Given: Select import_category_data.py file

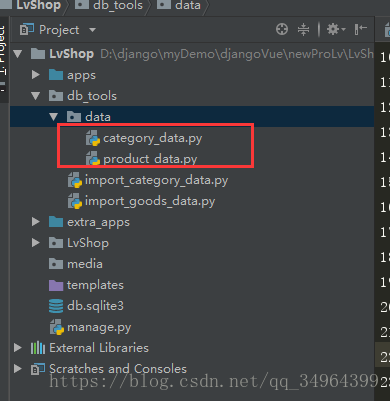Looking at the screenshot, I should (156, 180).
